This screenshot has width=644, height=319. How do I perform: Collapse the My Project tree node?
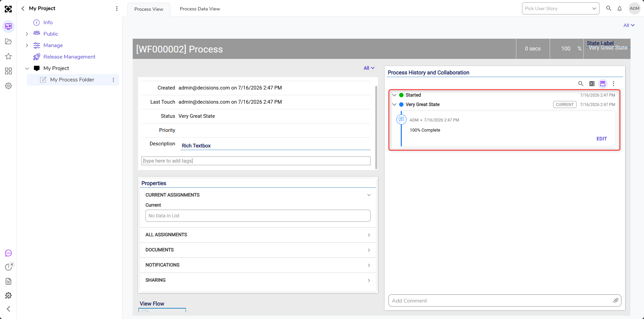click(x=27, y=68)
